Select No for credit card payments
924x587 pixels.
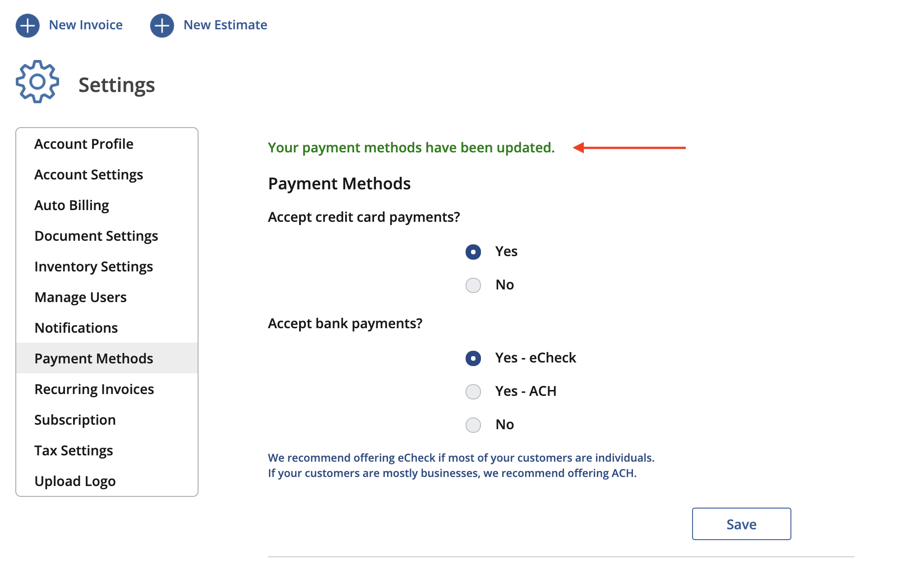pos(473,285)
